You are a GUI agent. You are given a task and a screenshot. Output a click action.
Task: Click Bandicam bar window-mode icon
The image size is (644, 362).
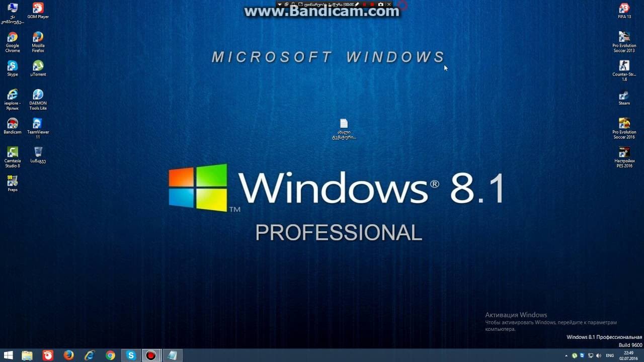click(286, 5)
